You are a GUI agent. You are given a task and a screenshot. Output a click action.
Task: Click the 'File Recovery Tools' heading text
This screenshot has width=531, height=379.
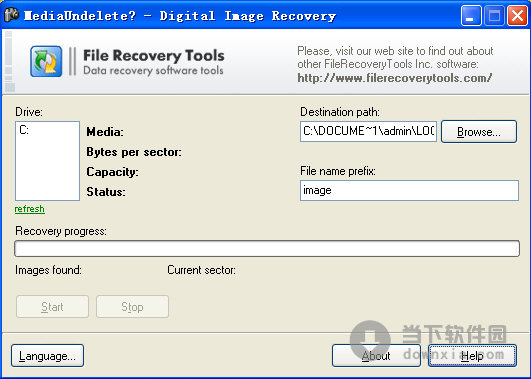click(154, 56)
